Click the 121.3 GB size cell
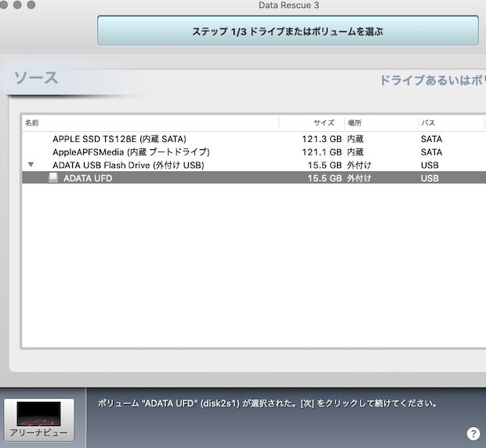 [321, 139]
